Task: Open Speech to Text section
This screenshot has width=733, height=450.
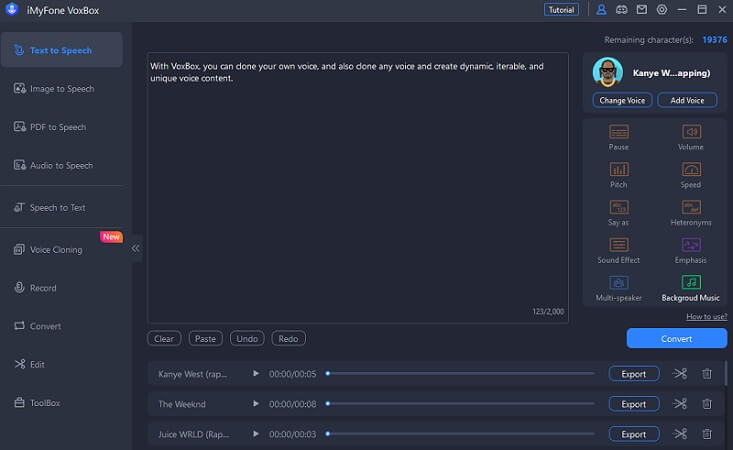Action: click(62, 207)
